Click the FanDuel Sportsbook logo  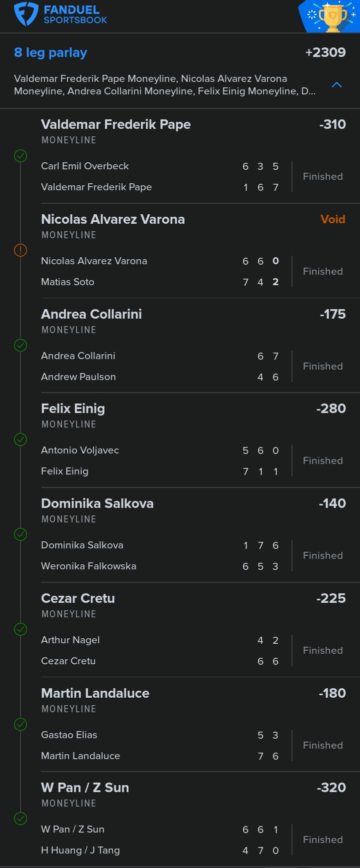point(60,14)
